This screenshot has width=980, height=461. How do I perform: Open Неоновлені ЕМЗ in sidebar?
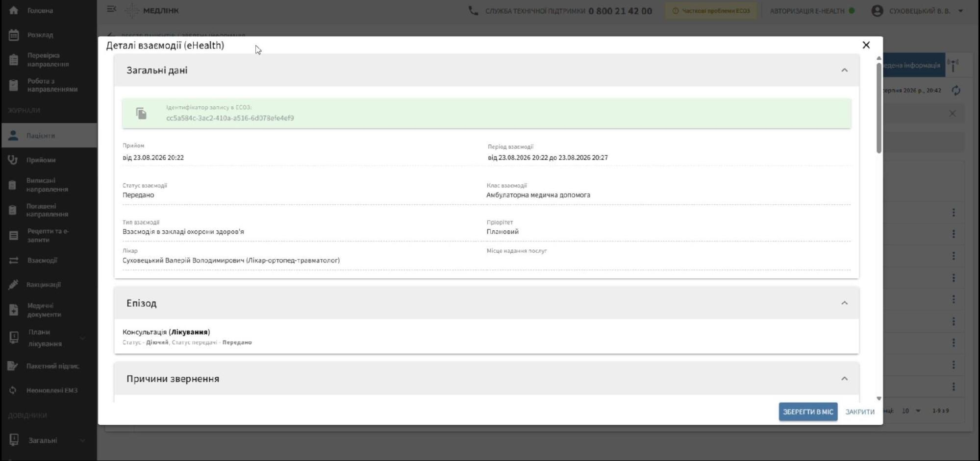coord(52,390)
